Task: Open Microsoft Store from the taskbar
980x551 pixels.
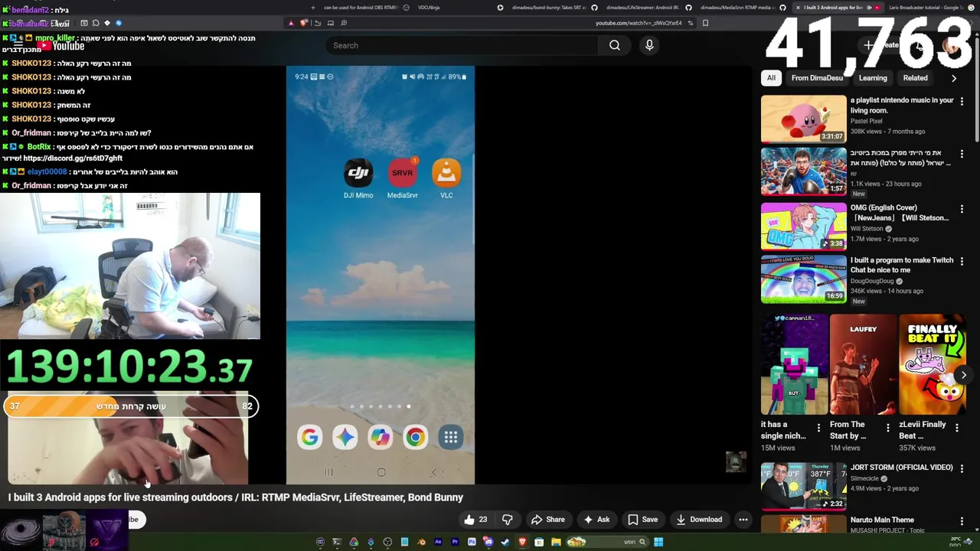Action: point(539,542)
